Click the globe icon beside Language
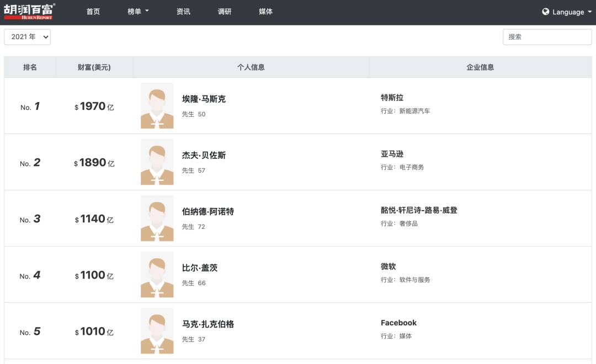Screen dimensions: 596x364 click(x=545, y=12)
